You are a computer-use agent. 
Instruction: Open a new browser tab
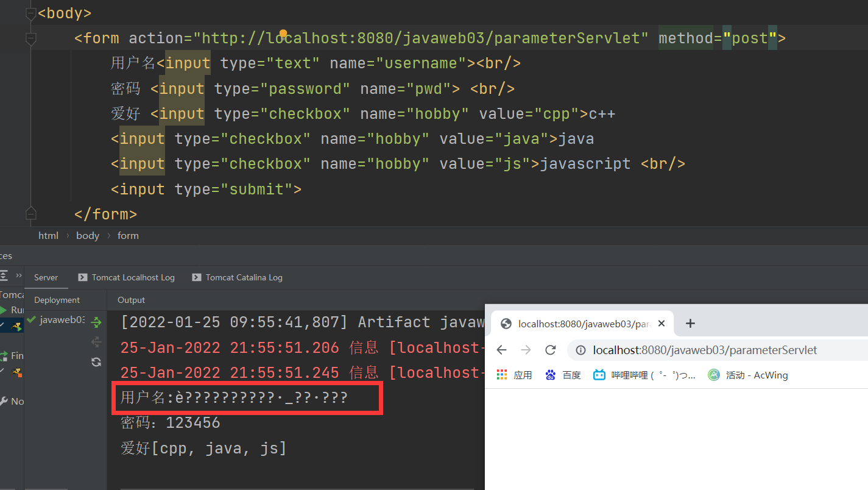point(690,324)
